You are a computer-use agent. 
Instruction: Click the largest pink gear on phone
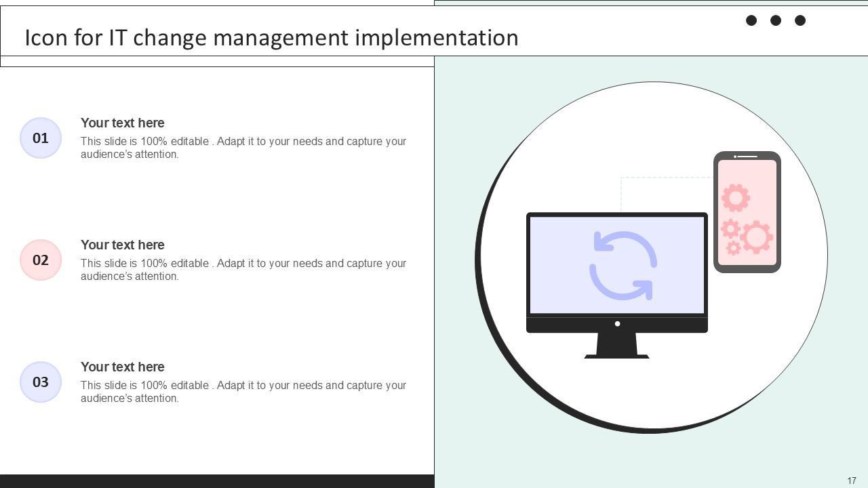(x=756, y=237)
